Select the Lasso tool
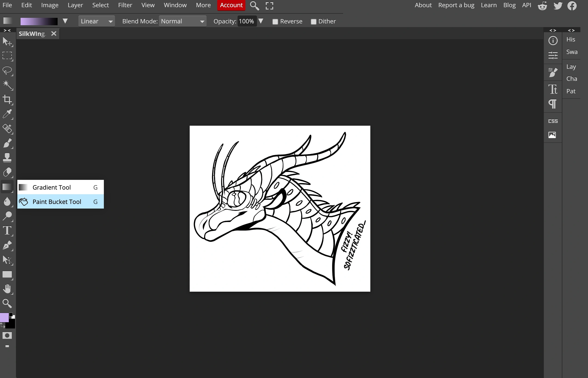Image resolution: width=588 pixels, height=378 pixels. pyautogui.click(x=7, y=70)
